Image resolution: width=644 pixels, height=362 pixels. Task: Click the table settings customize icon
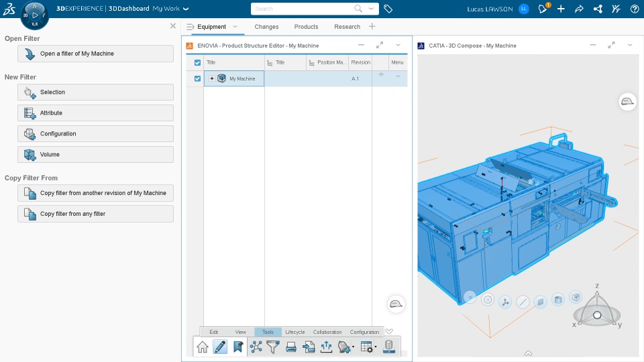coord(366,347)
